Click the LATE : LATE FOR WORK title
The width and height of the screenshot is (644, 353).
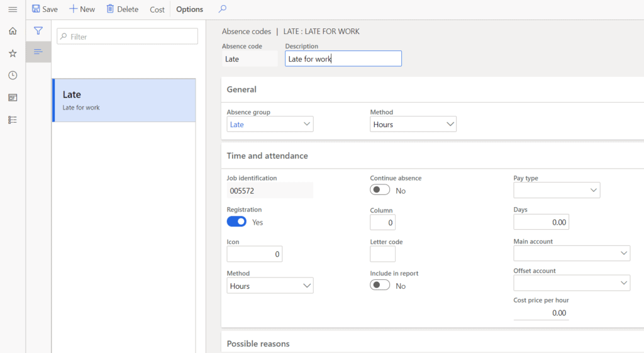tap(321, 31)
